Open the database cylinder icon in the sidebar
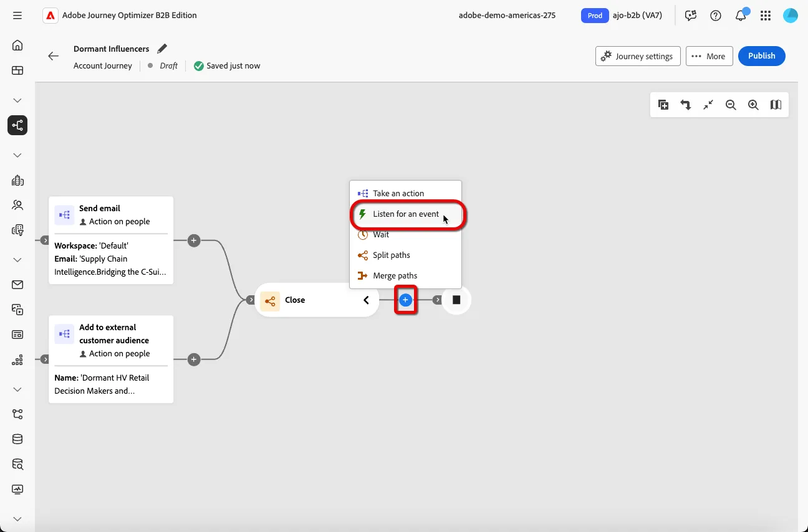Viewport: 808px width, 532px height. 17,439
